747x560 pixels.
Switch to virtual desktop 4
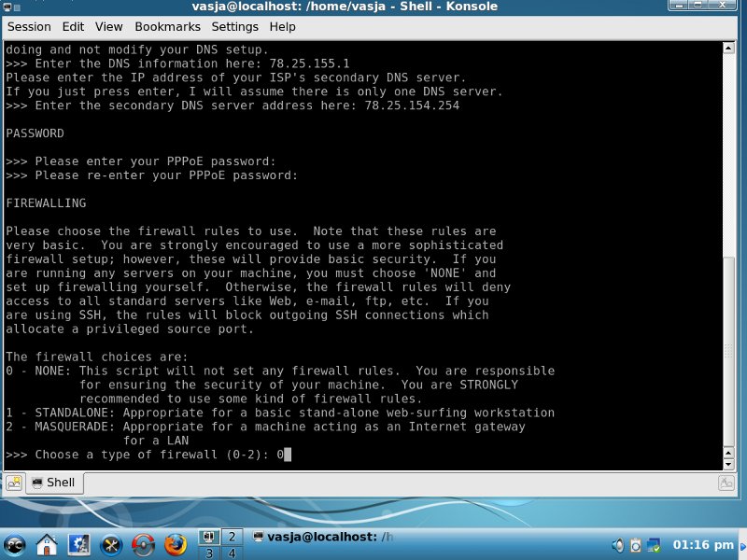coord(231,553)
